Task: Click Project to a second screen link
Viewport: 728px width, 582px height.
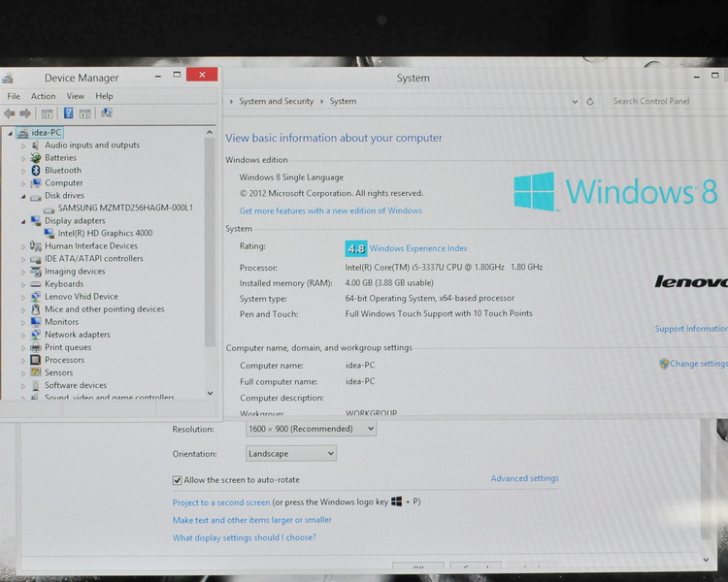Action: point(221,502)
